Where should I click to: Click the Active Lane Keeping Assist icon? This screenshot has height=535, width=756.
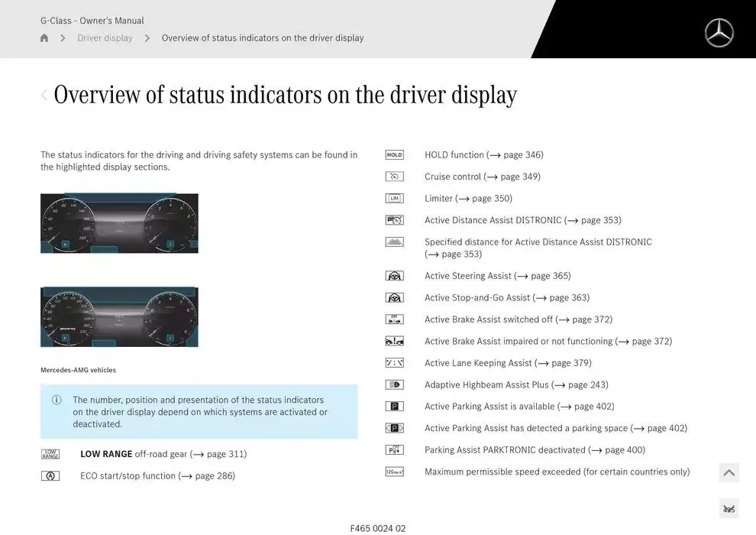[394, 363]
